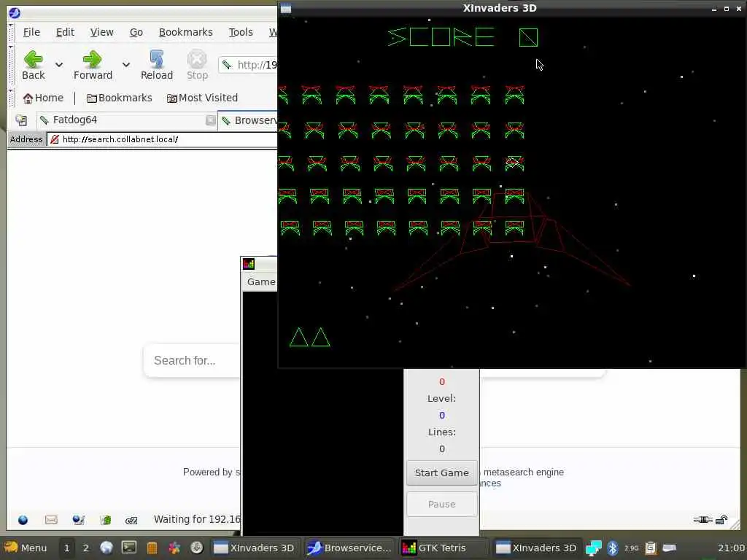Switch to the Fatdog64 tab

(x=126, y=120)
